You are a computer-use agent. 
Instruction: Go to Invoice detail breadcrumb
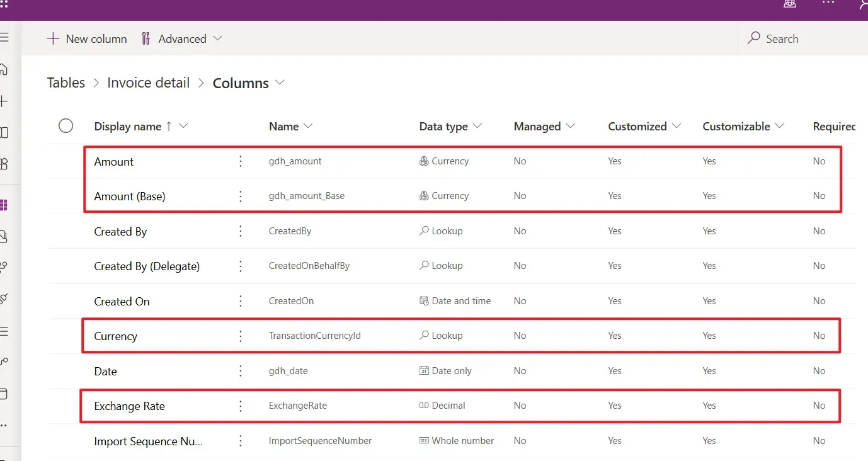pyautogui.click(x=148, y=83)
